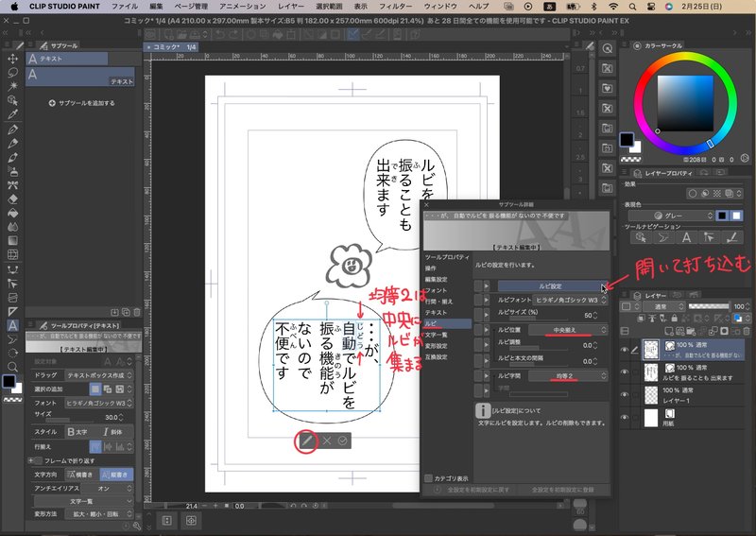This screenshot has height=536, width=756.
Task: Select the Text tool in toolbar
Action: coord(12,325)
